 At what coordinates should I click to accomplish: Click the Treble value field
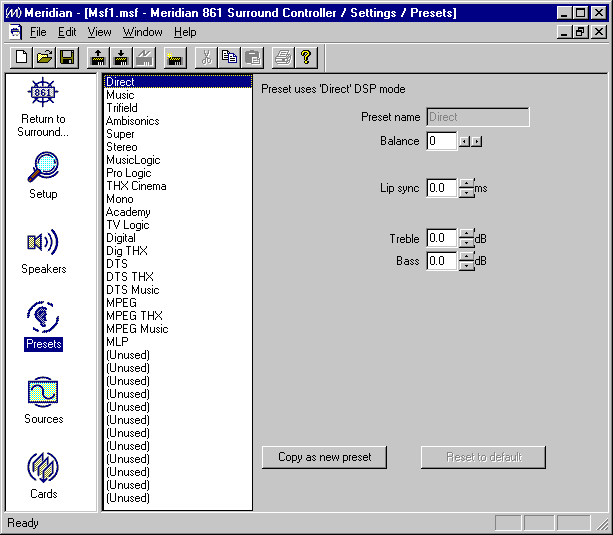coord(441,238)
